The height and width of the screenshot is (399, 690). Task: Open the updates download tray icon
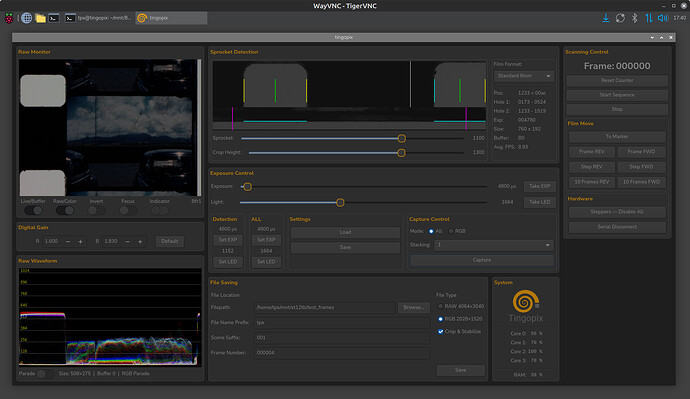(606, 18)
